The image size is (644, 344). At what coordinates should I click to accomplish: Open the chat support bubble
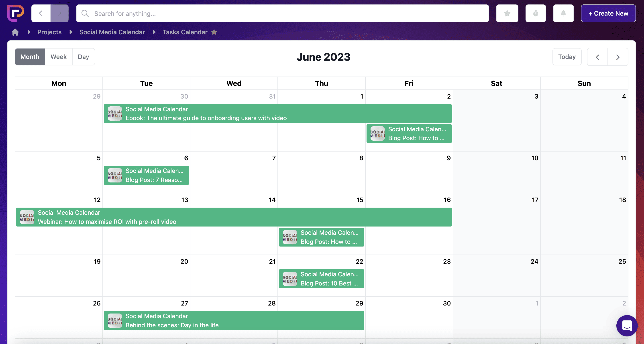pos(627,325)
